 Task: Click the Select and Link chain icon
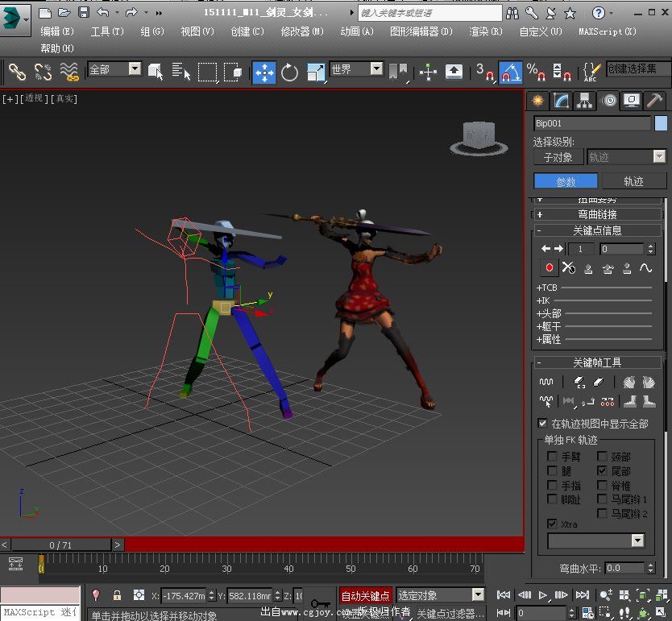point(17,72)
